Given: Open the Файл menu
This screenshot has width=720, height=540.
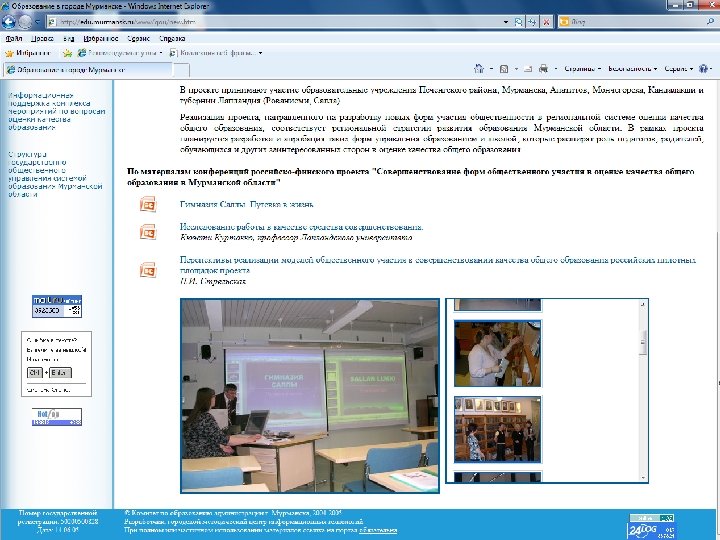Looking at the screenshot, I should point(14,39).
